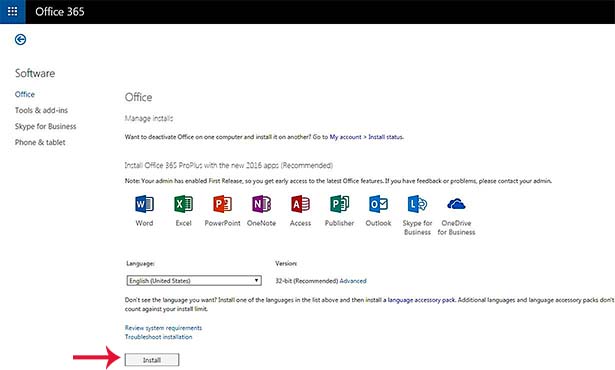
Task: Click the 'Install Office 365 ProPlus' heading
Action: point(229,165)
